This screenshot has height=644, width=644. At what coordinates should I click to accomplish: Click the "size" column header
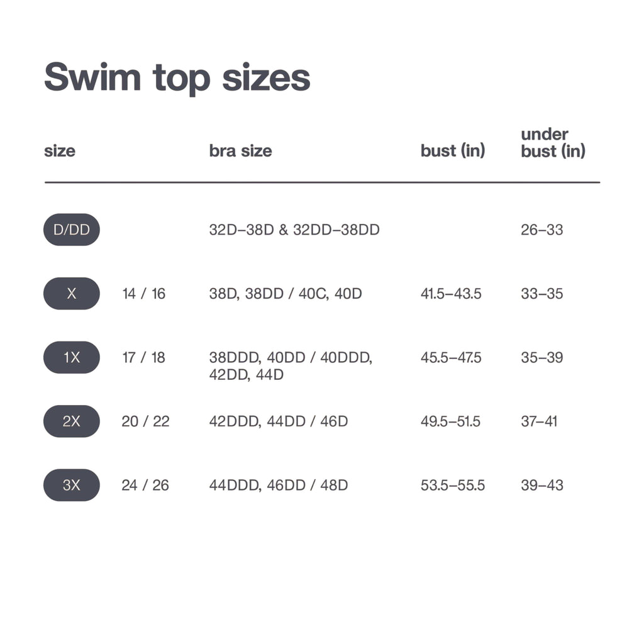point(59,151)
